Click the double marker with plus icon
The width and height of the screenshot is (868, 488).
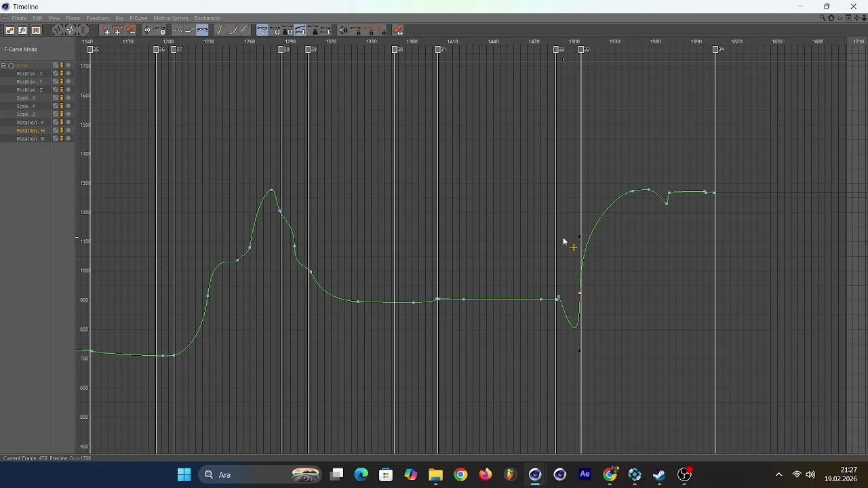tap(117, 30)
